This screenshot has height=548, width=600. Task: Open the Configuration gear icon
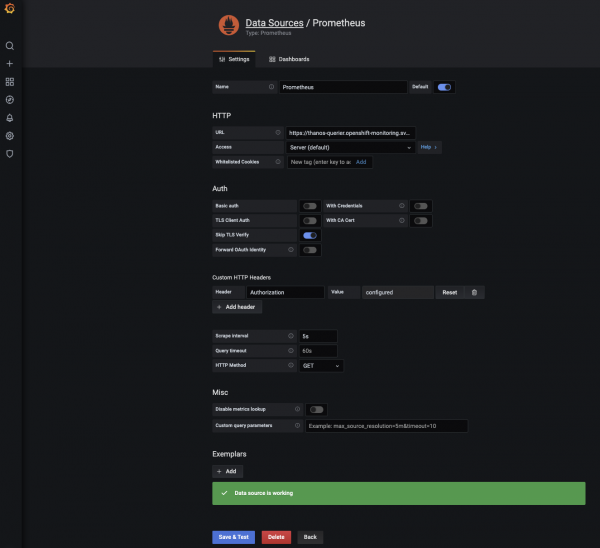pos(10,136)
